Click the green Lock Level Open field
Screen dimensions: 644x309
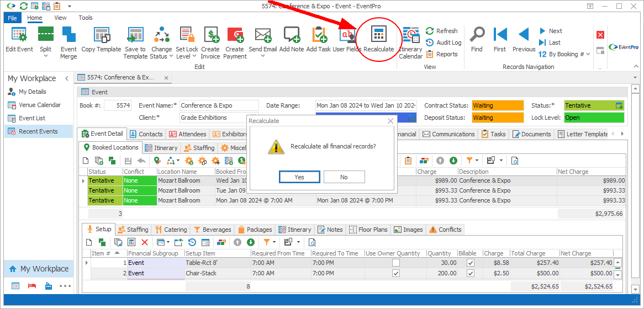pyautogui.click(x=594, y=118)
